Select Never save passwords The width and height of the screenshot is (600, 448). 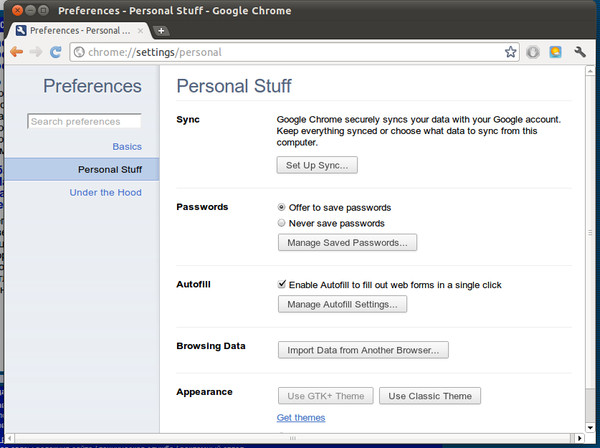(281, 223)
